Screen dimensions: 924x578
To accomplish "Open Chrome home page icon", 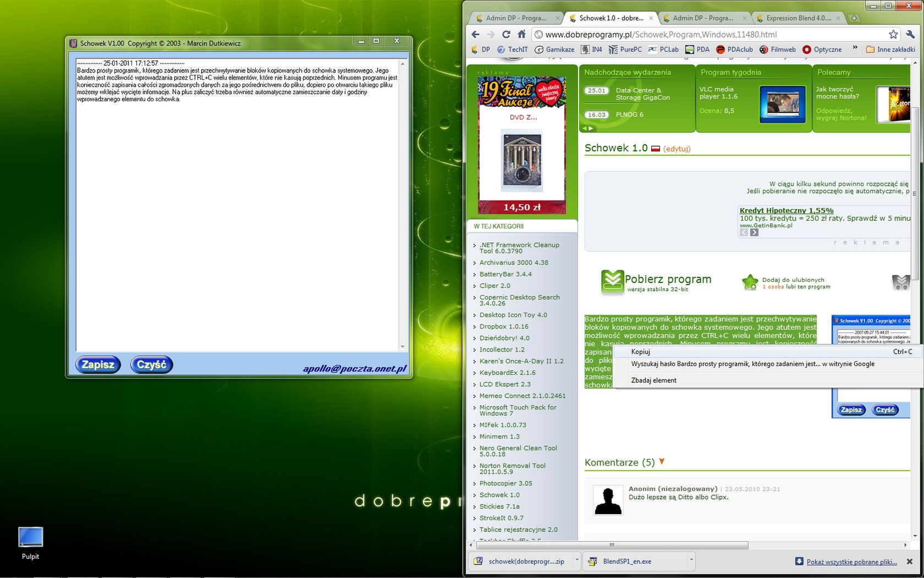I will (521, 34).
